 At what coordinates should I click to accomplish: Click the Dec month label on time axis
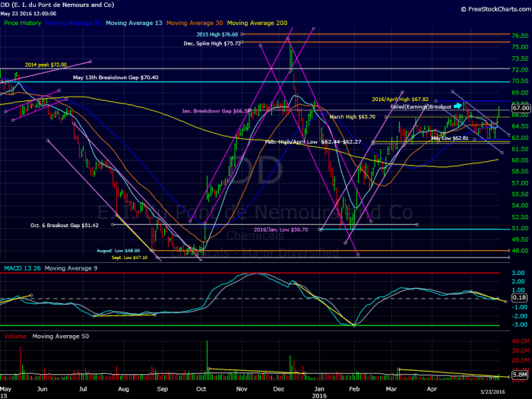(x=279, y=389)
